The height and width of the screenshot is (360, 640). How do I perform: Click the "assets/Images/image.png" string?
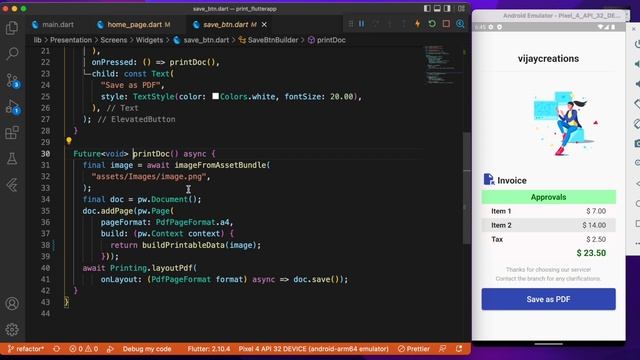(x=149, y=177)
